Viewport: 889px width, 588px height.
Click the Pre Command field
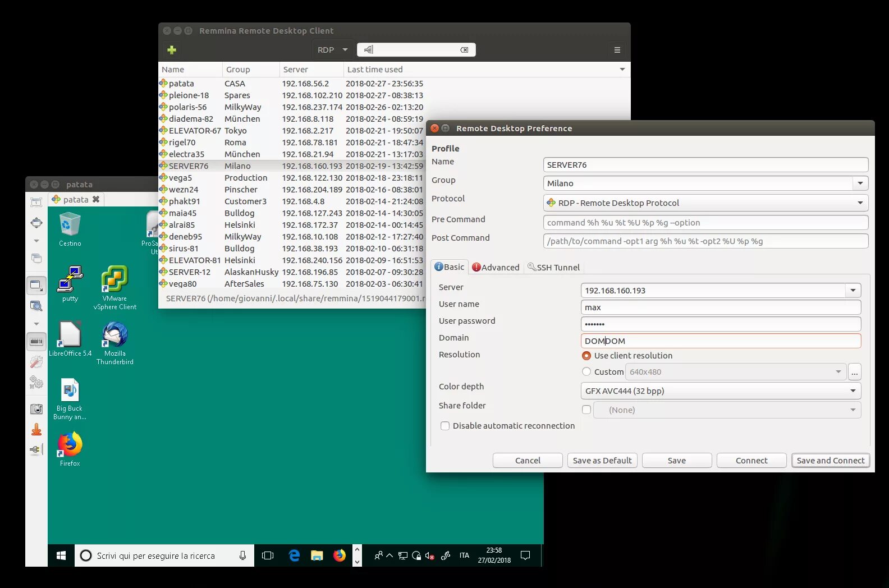tap(705, 223)
